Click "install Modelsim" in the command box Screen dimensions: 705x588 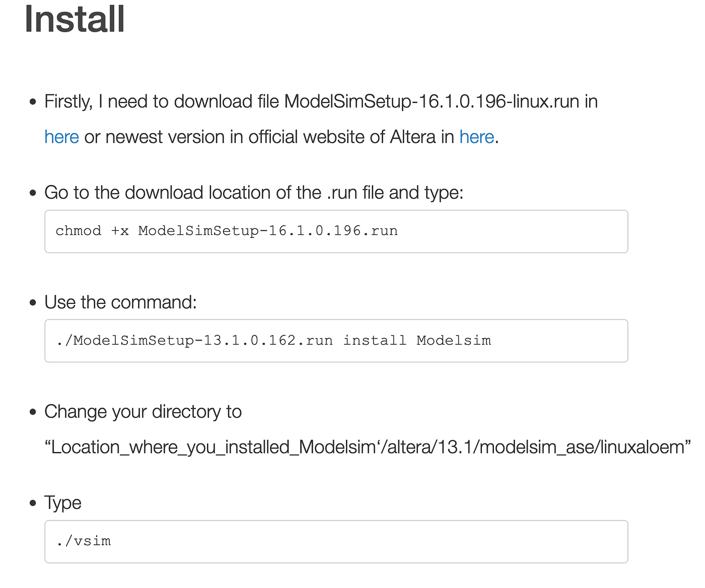click(416, 341)
